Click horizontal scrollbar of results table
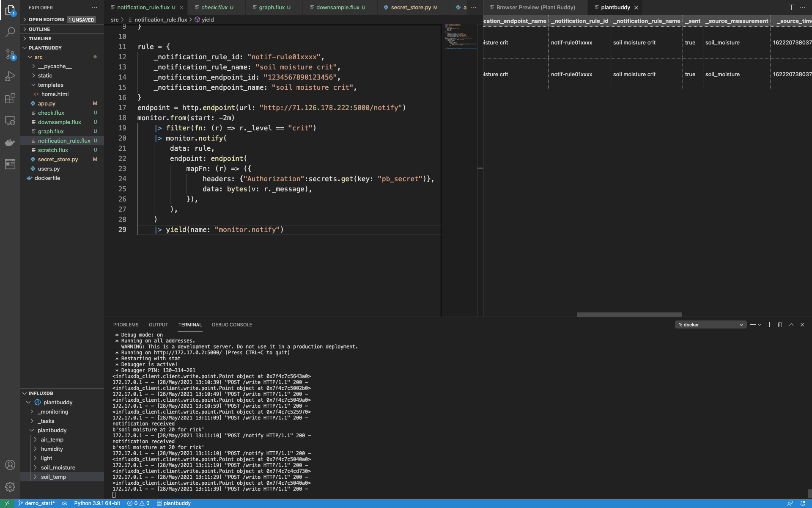 (x=629, y=315)
